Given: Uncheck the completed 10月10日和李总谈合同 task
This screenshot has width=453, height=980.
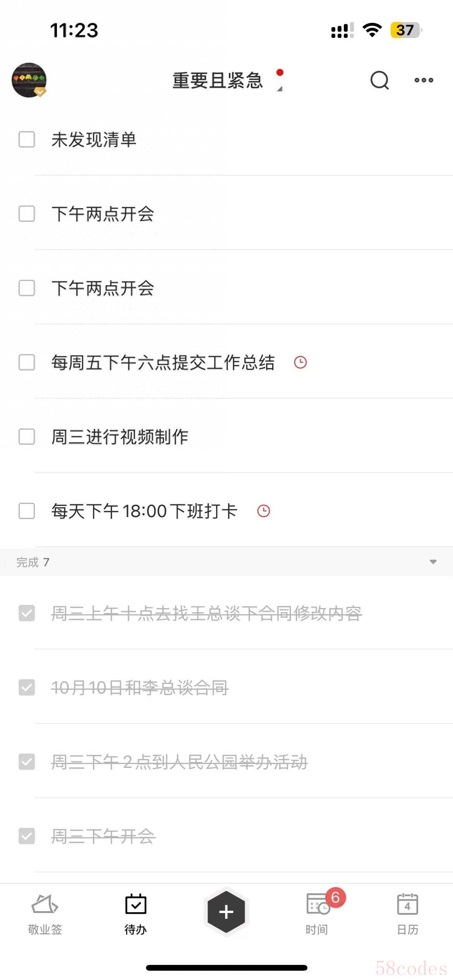Looking at the screenshot, I should (x=27, y=688).
